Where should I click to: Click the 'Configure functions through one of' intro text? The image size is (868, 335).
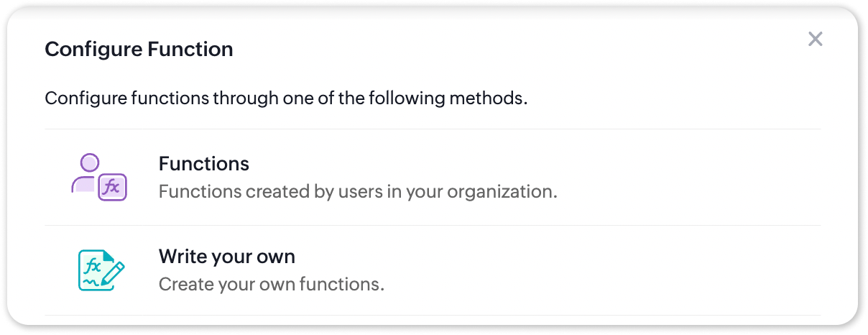180,98
